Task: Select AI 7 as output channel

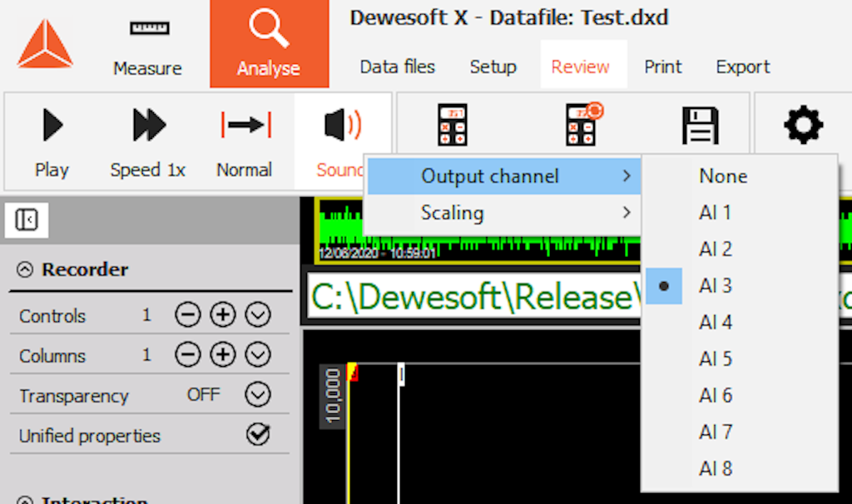Action: [740, 432]
